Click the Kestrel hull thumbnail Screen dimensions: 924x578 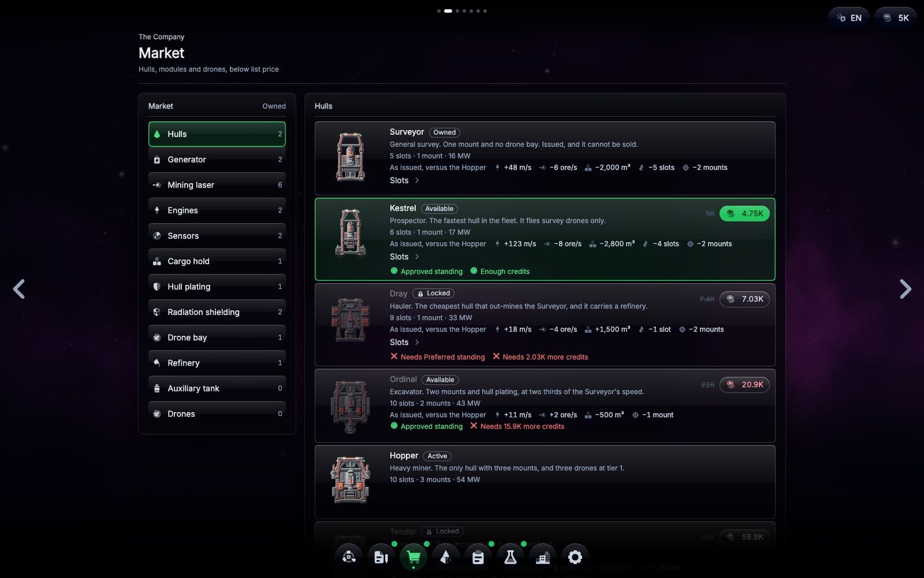click(x=351, y=232)
